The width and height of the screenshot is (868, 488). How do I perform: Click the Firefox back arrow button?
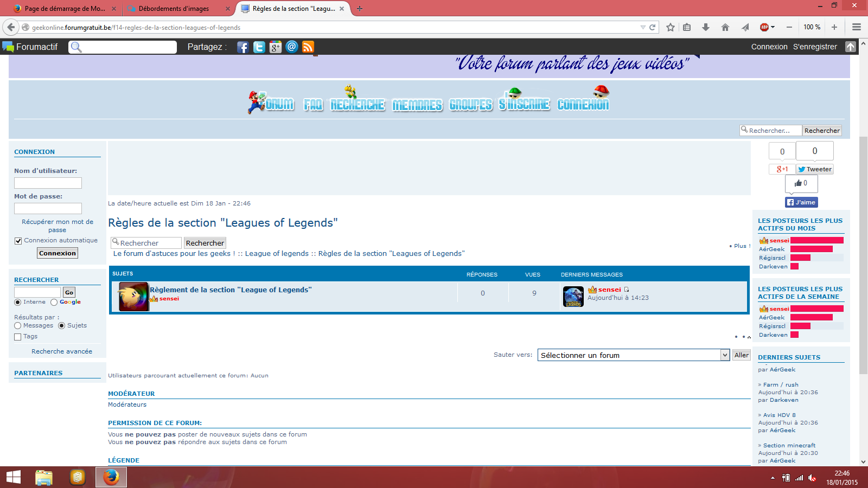11,27
